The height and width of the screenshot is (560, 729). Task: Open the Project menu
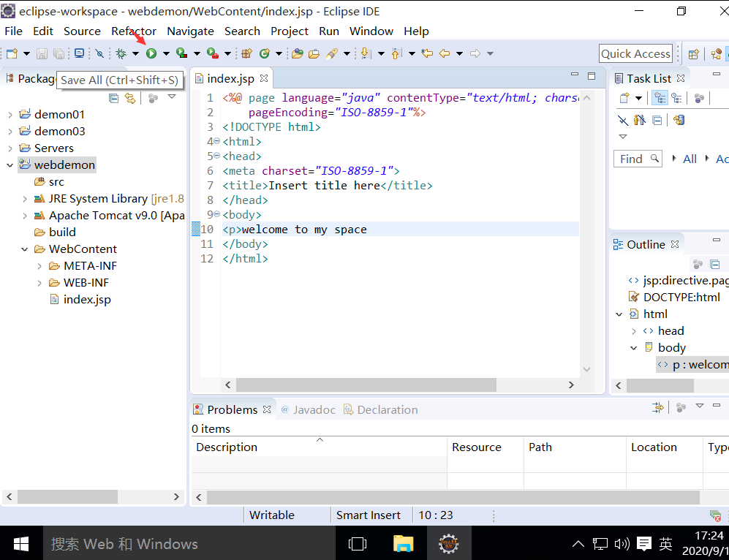pos(290,31)
